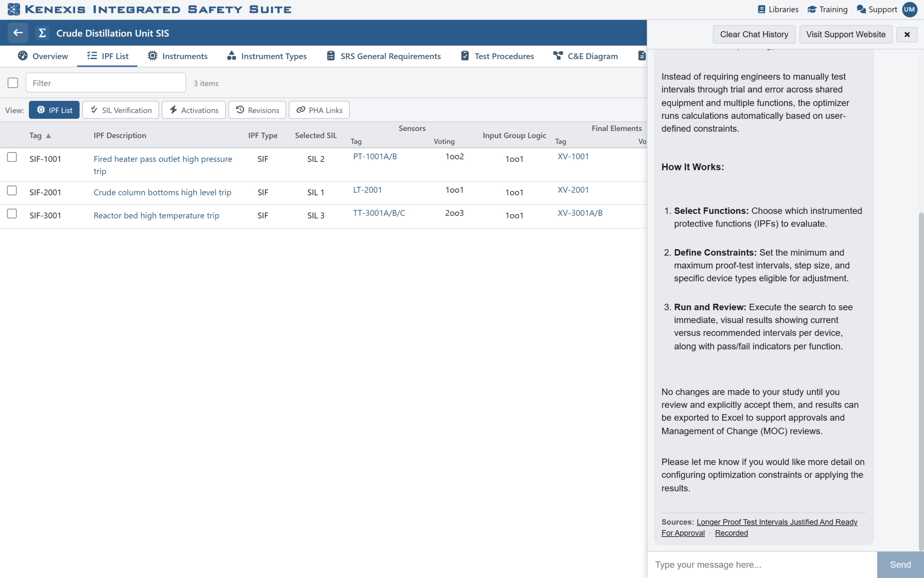Open final element XV-2001 link

tap(573, 190)
